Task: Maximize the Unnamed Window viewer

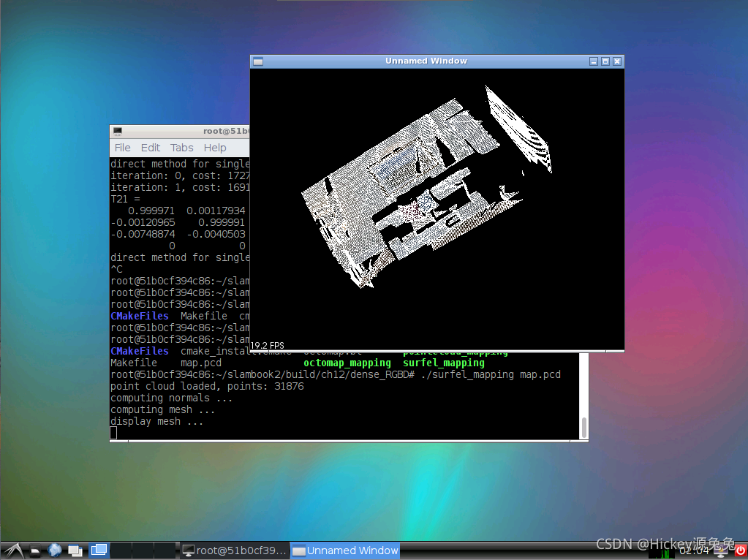Action: point(605,61)
